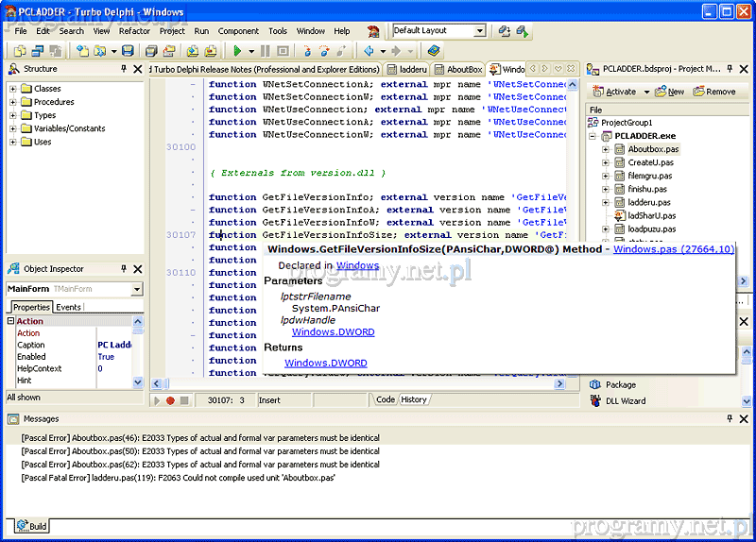Expand the Classes node in Structure
The width and height of the screenshot is (756, 542).
point(13,89)
